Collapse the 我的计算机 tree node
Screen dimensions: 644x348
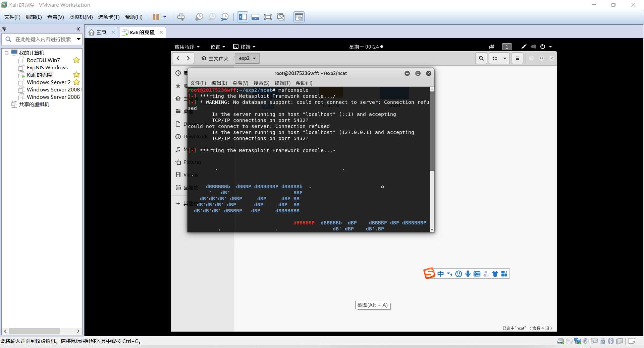click(6, 53)
